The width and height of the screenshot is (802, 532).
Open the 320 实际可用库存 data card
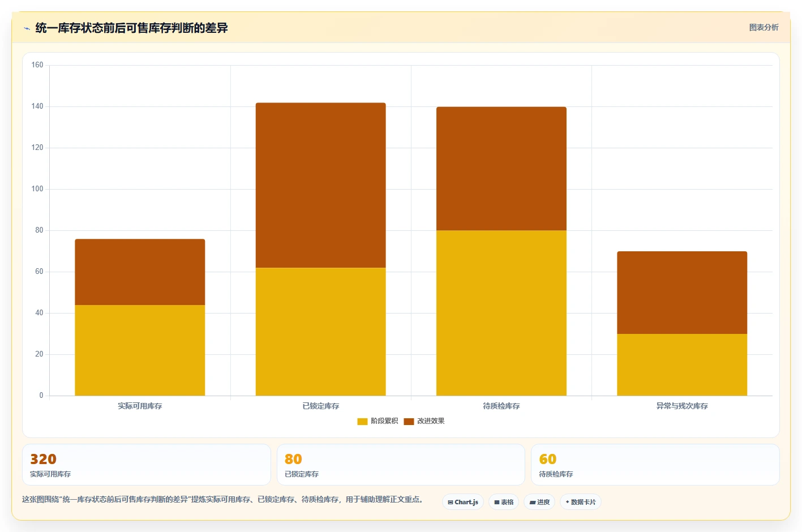(146, 465)
